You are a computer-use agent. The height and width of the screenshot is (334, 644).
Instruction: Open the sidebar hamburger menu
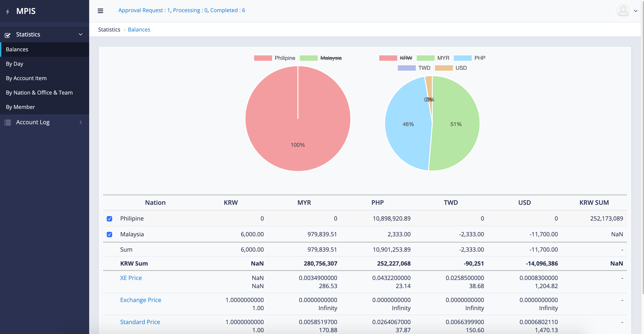click(x=100, y=11)
